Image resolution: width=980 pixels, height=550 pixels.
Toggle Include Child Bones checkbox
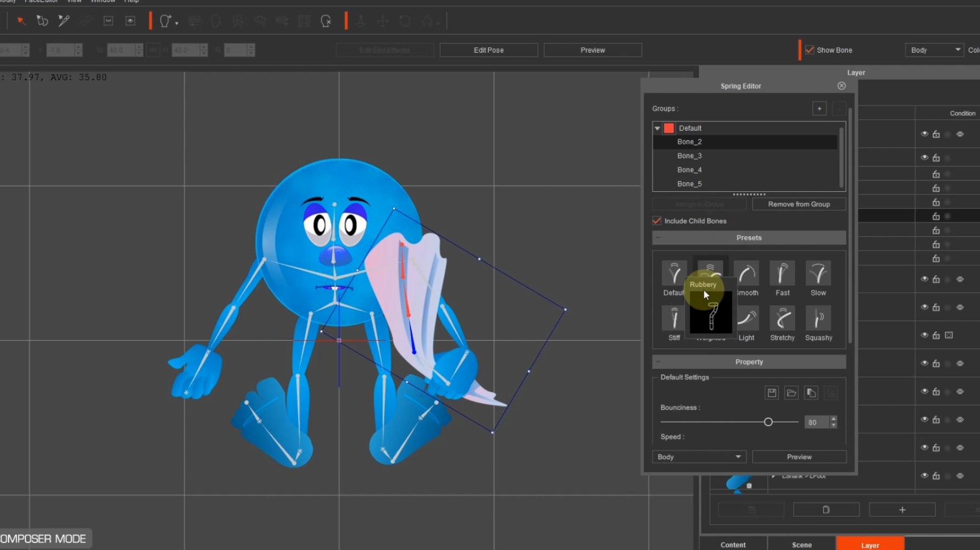pyautogui.click(x=657, y=221)
